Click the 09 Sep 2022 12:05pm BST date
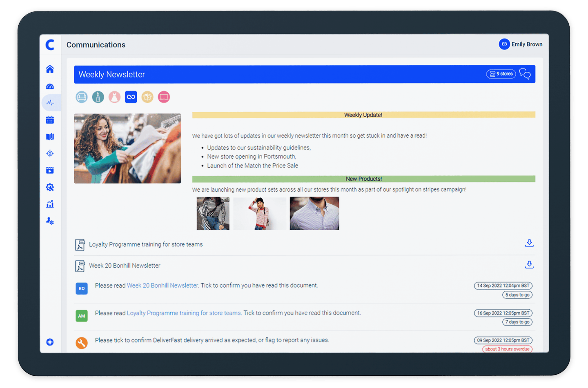Viewport: 588px width, 388px height. 503,340
